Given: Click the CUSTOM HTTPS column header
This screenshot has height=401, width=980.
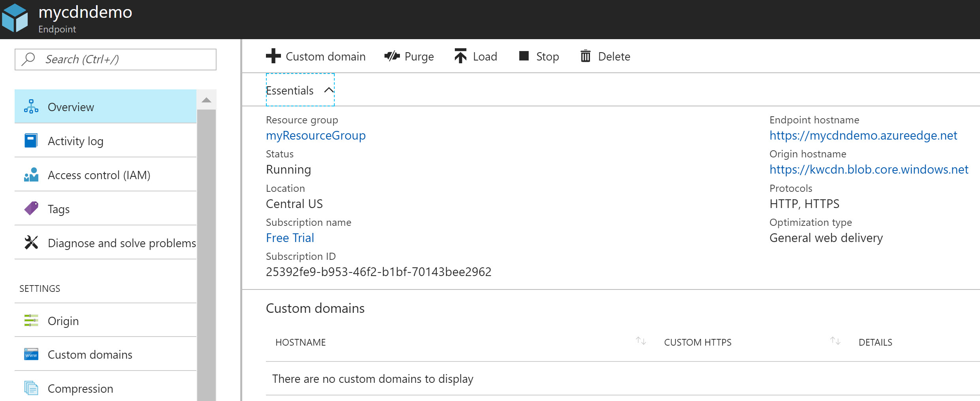Looking at the screenshot, I should click(x=697, y=342).
